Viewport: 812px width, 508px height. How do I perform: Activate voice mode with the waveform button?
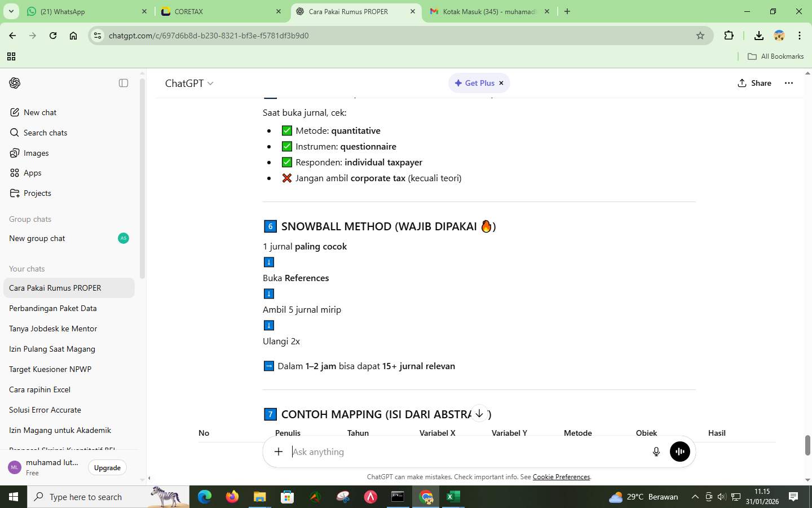679,451
